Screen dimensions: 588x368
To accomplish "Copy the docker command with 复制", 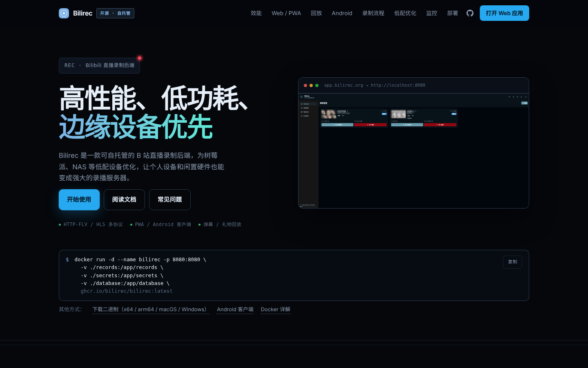I will coord(512,262).
